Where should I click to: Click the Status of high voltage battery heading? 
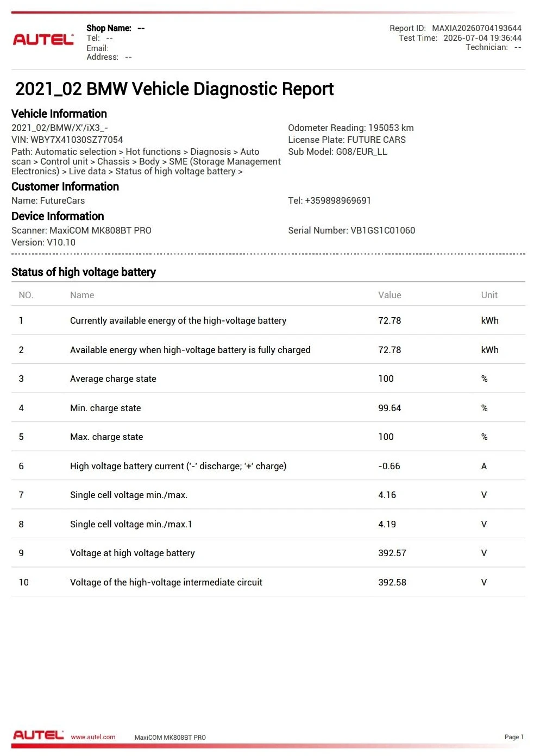click(x=84, y=272)
